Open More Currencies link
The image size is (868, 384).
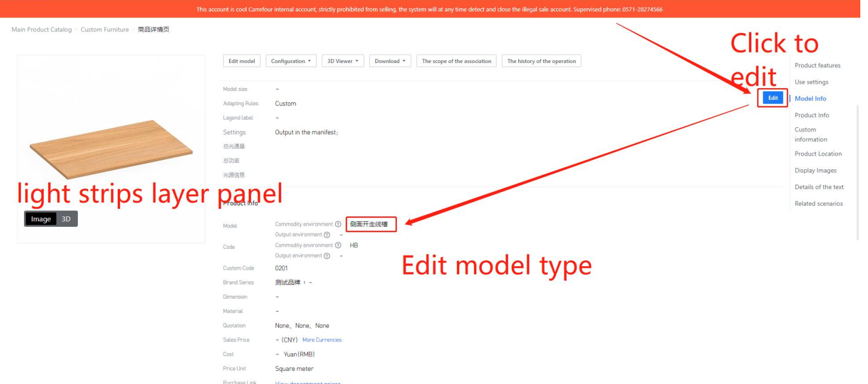[322, 340]
